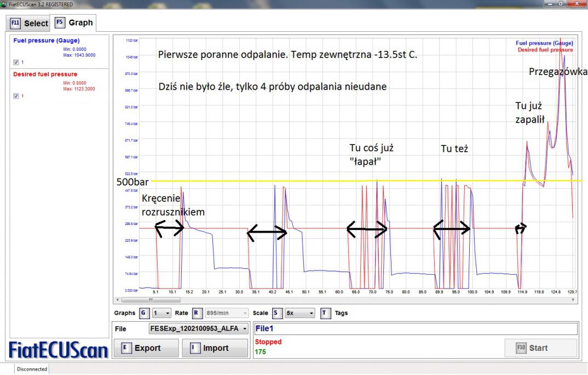Click the File1 name text field
The image size is (588, 375).
(415, 329)
